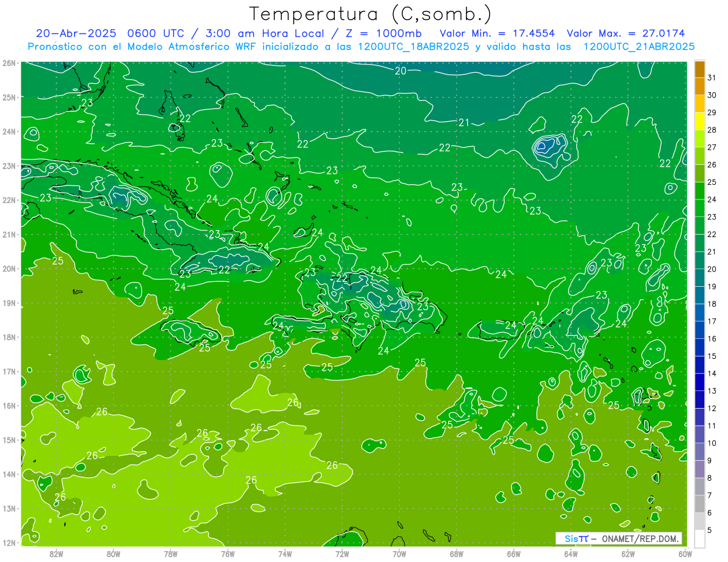Click color scale label 18
728x562 pixels.
pyautogui.click(x=712, y=304)
